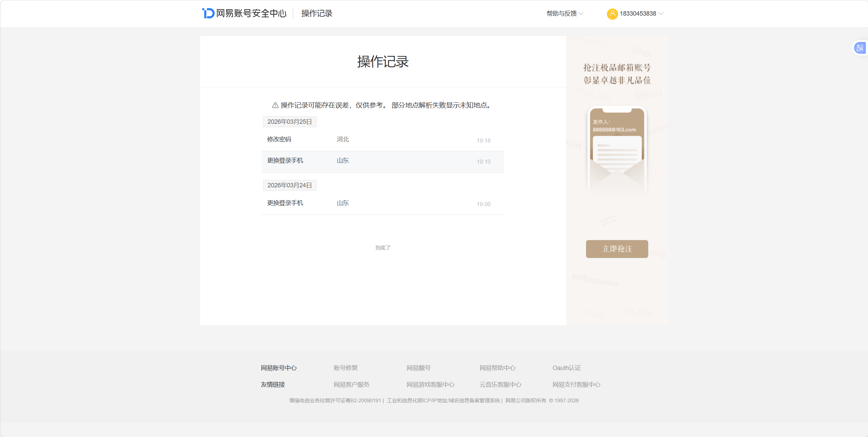Click the 19:00 time entry

tap(483, 204)
